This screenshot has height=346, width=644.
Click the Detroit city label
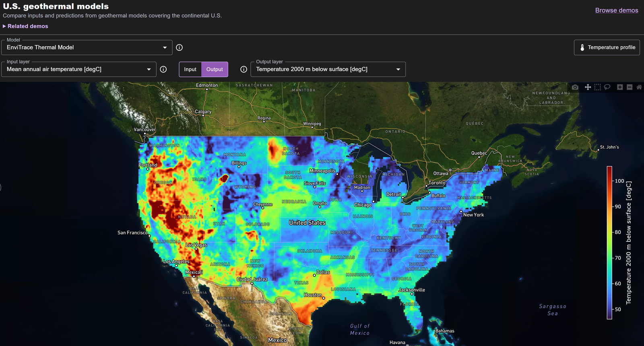pos(394,194)
